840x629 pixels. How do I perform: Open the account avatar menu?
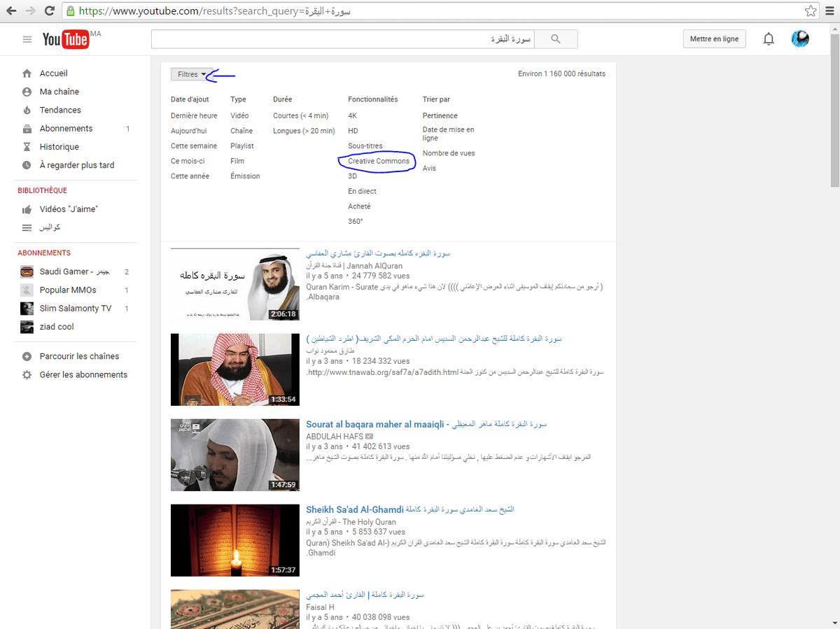800,39
